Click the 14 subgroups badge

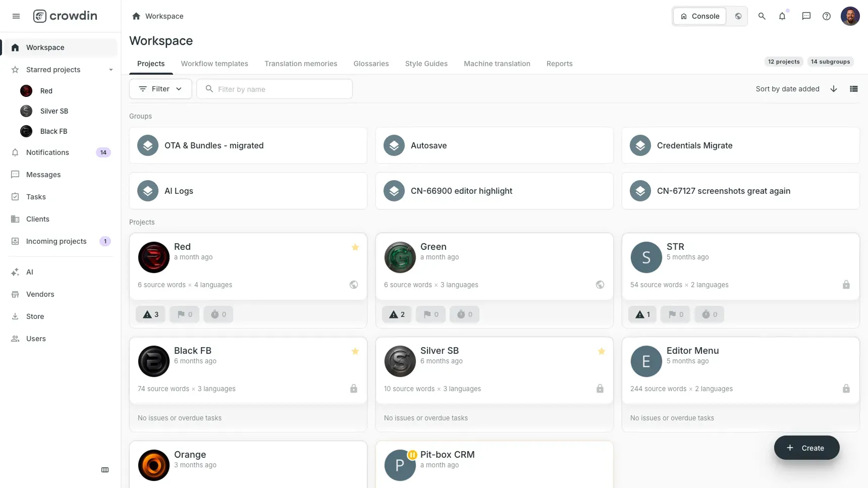tap(830, 62)
